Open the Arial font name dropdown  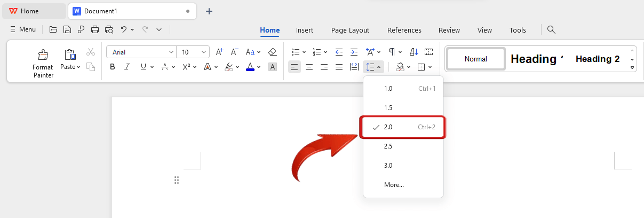pyautogui.click(x=171, y=52)
